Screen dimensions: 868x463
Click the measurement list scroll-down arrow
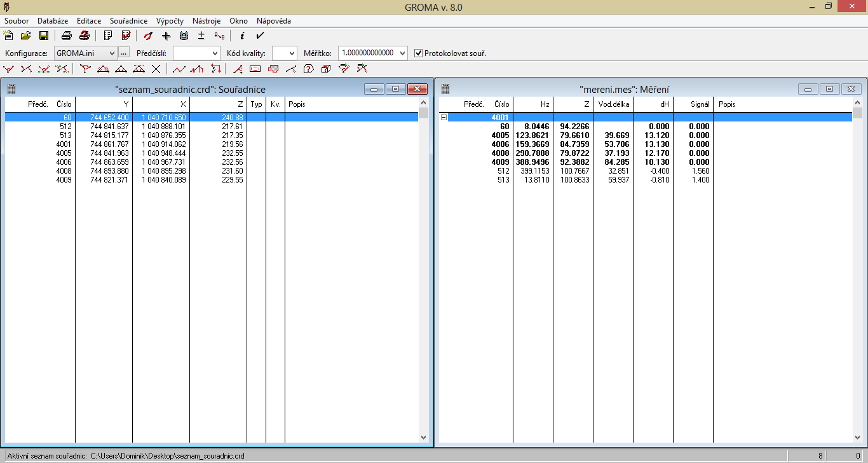click(858, 438)
